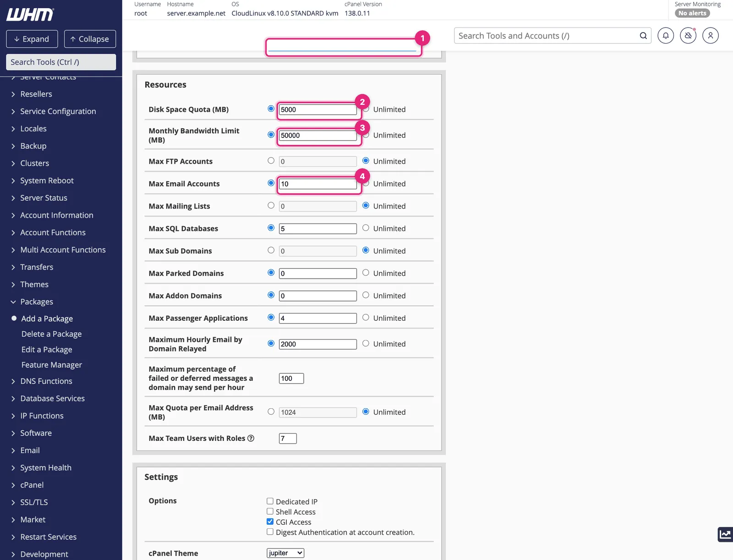Open statistics chart icon at bottom right
This screenshot has height=560, width=733.
(x=725, y=534)
